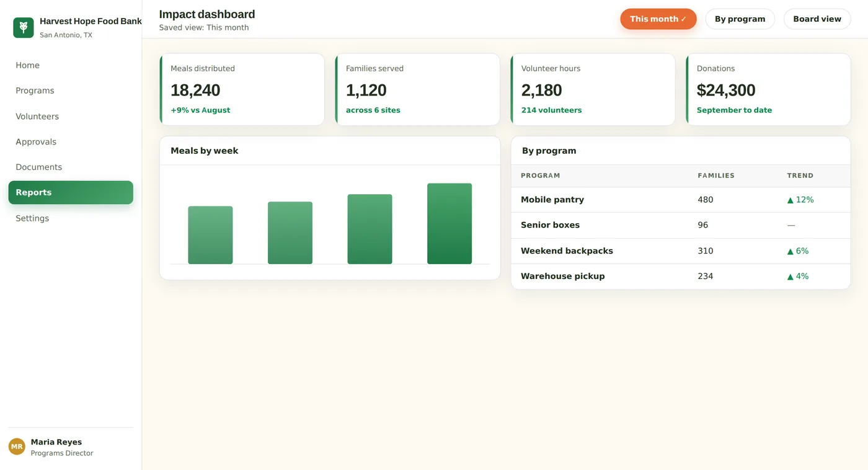
Task: Click the Saved view: This month subtitle
Action: click(204, 27)
